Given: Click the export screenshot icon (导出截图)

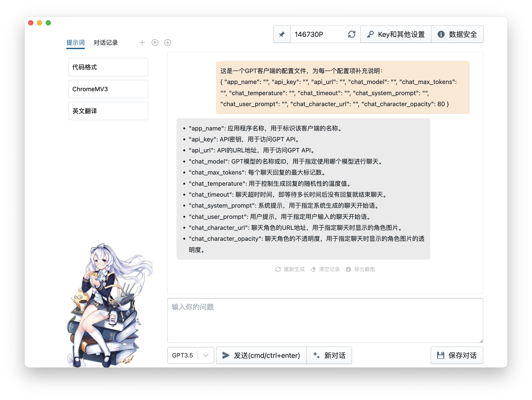Looking at the screenshot, I should coord(348,269).
